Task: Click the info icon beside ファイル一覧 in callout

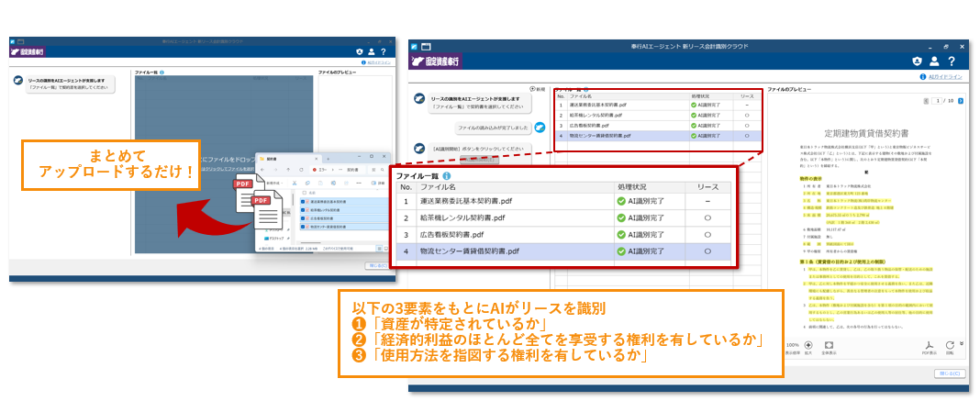Action: (447, 175)
